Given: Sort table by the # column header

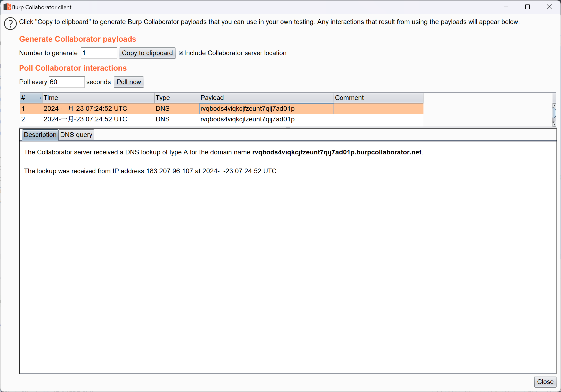Looking at the screenshot, I should (x=31, y=98).
